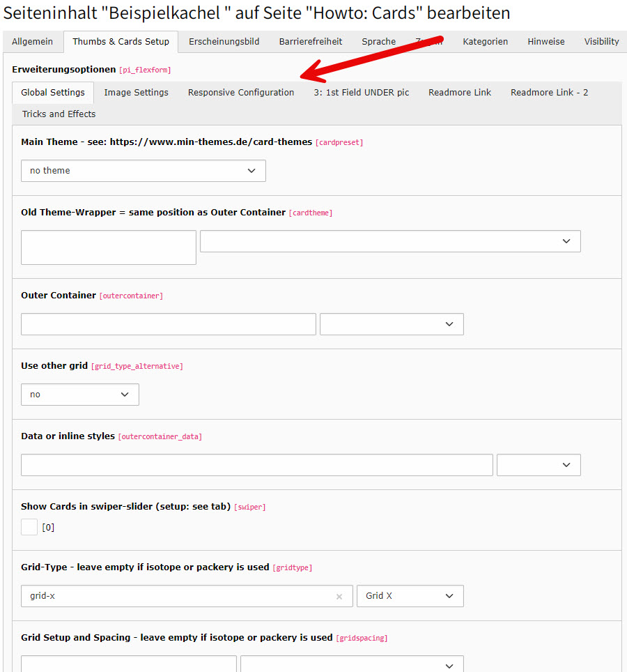Tick the swiper-slider checkbox
Screen dimensions: 627x672
(x=29, y=527)
